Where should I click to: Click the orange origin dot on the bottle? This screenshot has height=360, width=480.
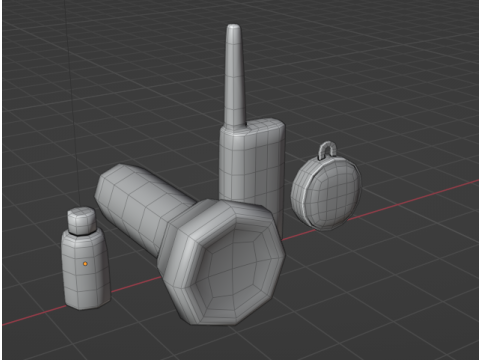85,264
